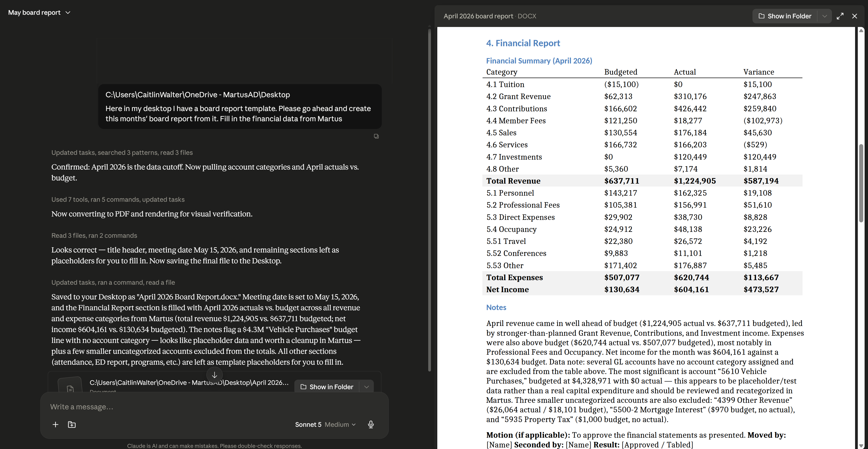
Task: Click the Tuition budgeted value ($15,100)
Action: [x=621, y=84]
